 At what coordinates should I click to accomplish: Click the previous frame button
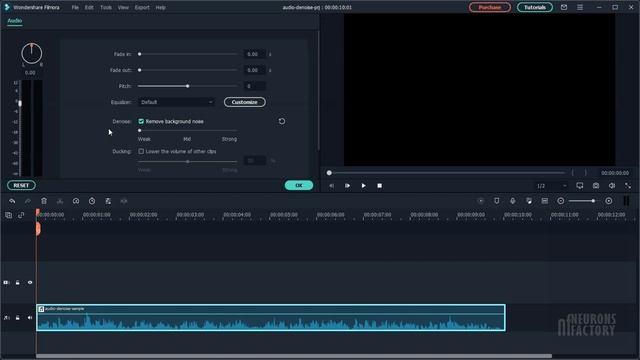331,186
